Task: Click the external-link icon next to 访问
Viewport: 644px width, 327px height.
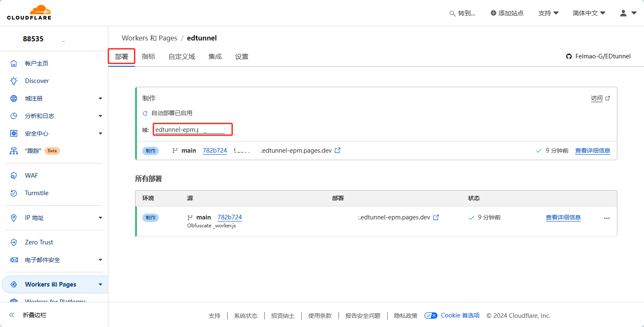Action: pos(608,98)
